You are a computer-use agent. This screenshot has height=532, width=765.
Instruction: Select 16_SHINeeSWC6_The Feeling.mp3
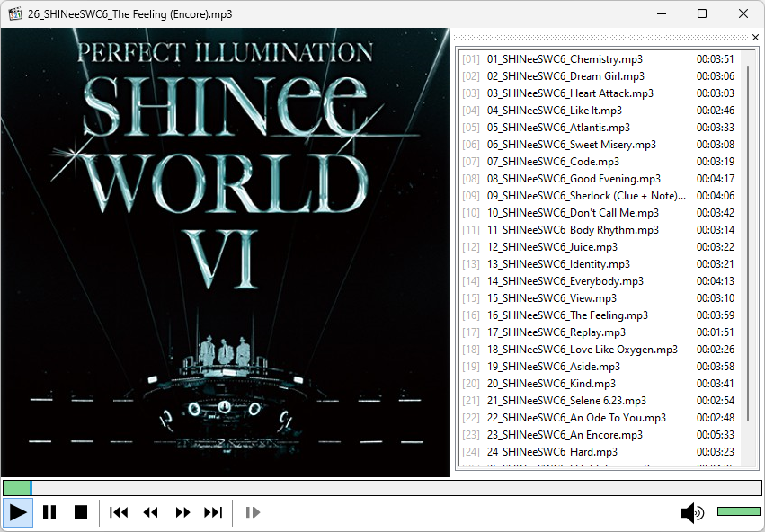[600, 315]
